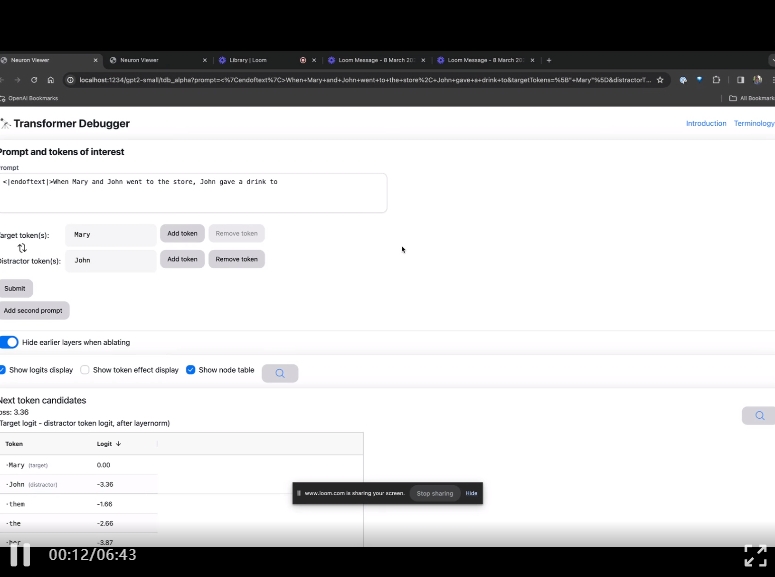Open the All Bookmarks folder

coord(751,98)
